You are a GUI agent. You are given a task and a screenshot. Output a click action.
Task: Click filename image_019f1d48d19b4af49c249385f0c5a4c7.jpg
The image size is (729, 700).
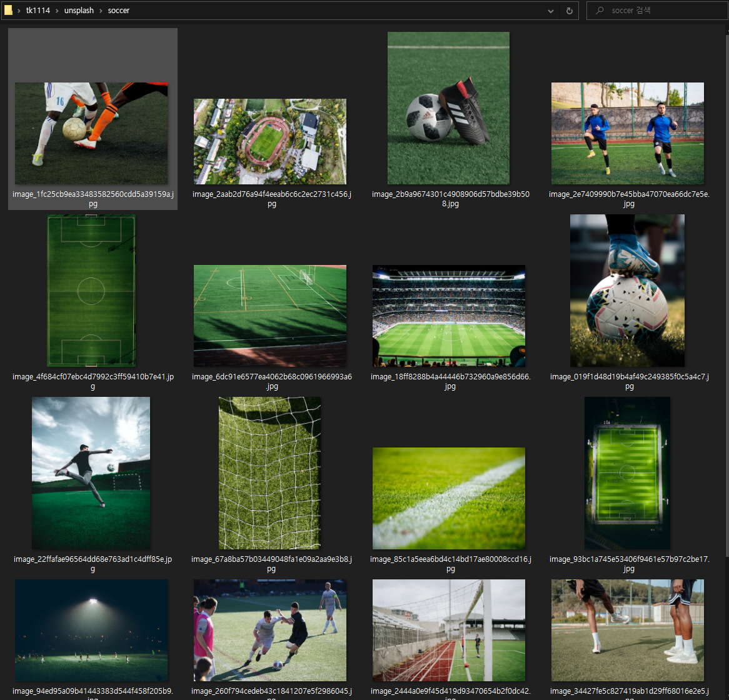(x=629, y=381)
